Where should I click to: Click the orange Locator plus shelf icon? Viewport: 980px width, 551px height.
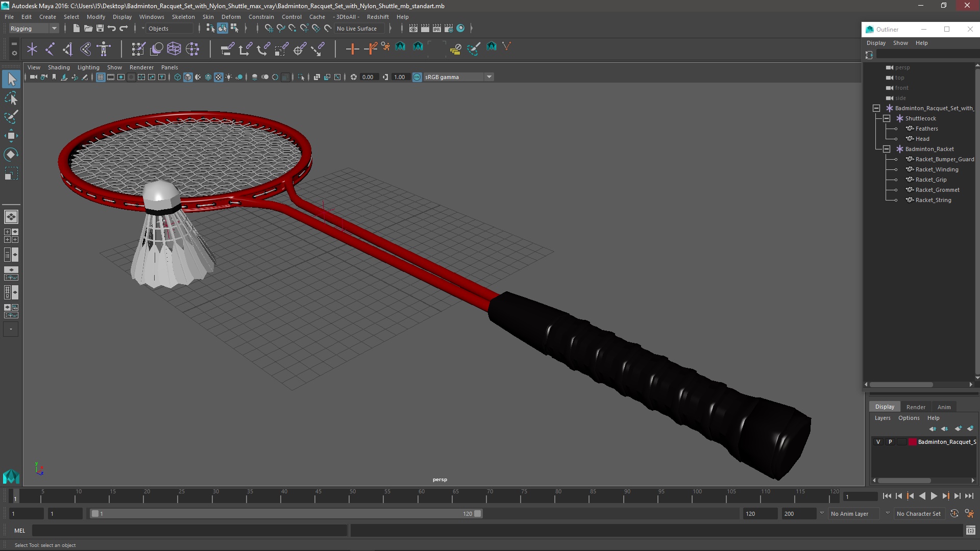click(352, 49)
